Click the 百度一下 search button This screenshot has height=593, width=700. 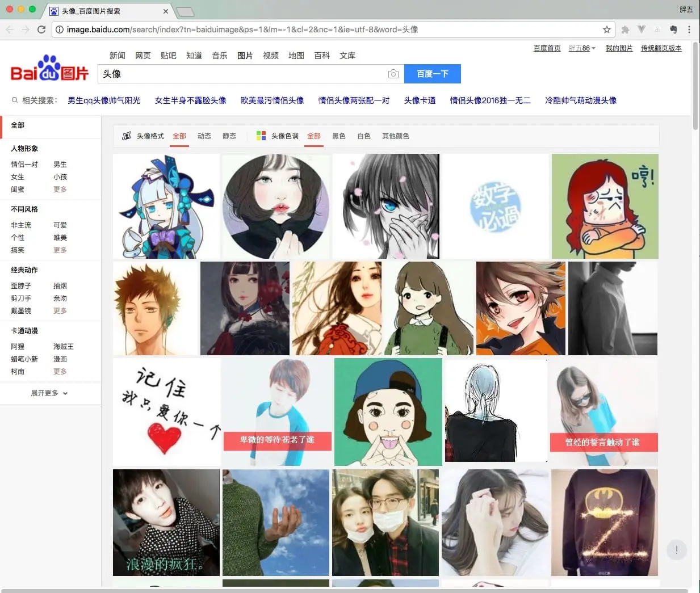(433, 74)
